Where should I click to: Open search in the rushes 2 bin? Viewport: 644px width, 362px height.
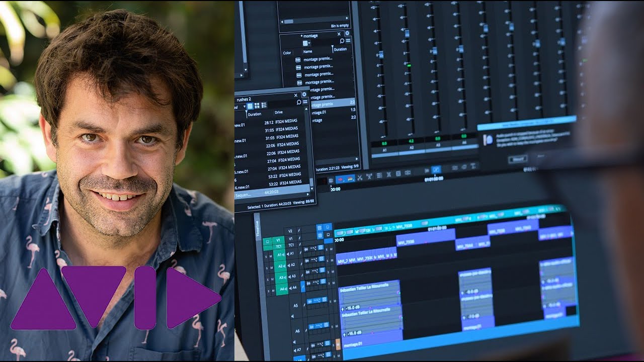pyautogui.click(x=299, y=102)
